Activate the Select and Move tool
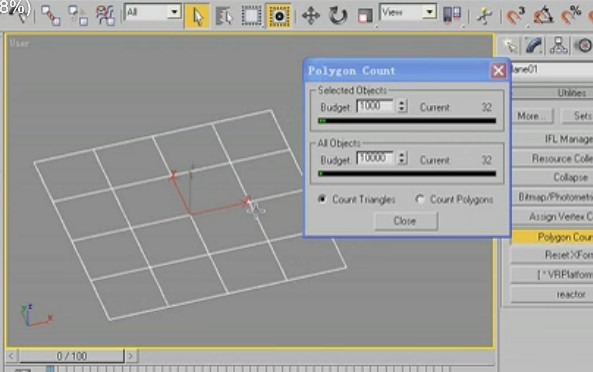This screenshot has height=372, width=593. (x=311, y=16)
